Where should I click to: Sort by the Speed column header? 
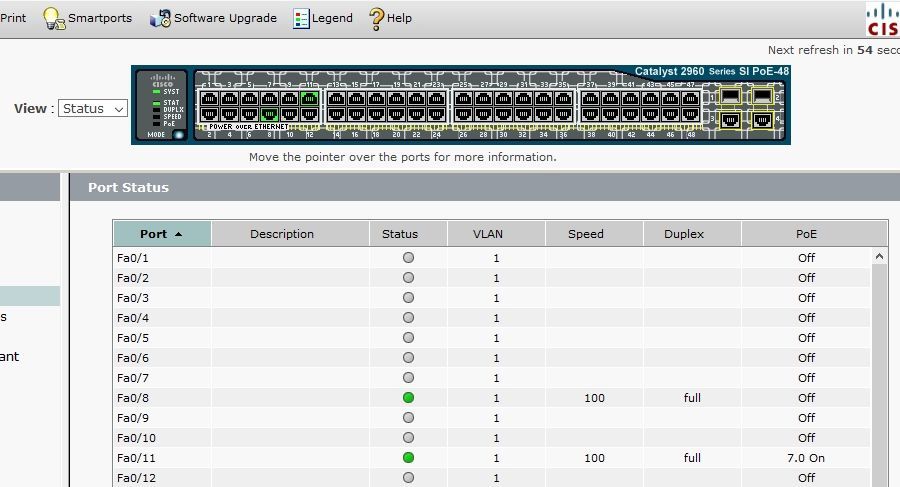[x=585, y=234]
